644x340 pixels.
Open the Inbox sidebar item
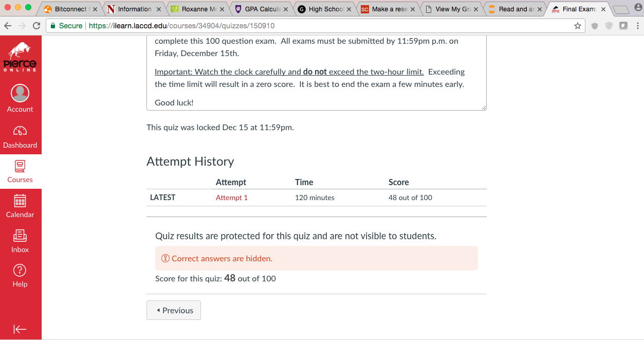coord(20,241)
